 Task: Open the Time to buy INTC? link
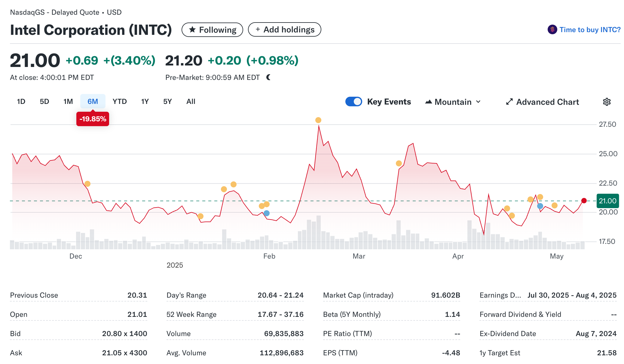(x=590, y=29)
